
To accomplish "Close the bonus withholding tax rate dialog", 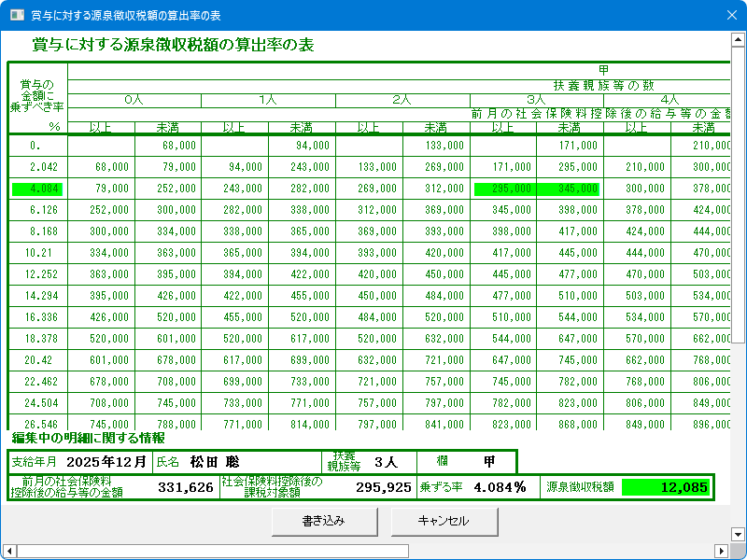I will [731, 15].
